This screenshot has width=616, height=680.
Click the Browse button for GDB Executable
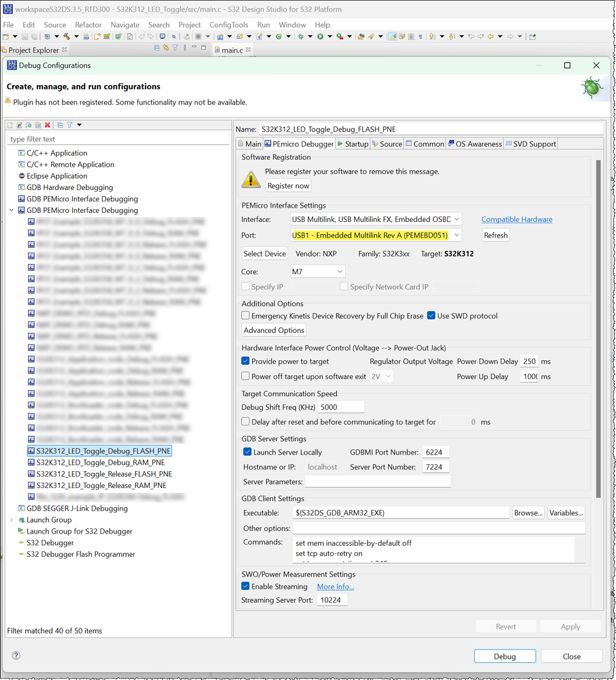(528, 513)
